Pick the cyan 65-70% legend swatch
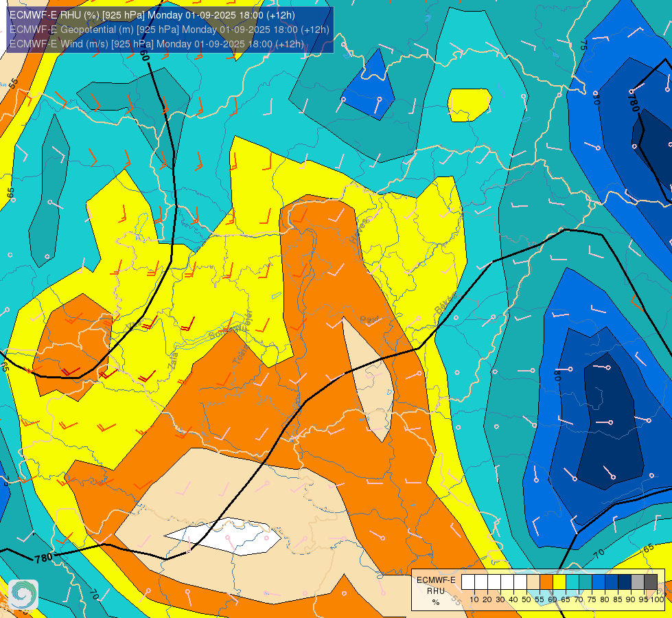672x618 pixels. [x=572, y=582]
